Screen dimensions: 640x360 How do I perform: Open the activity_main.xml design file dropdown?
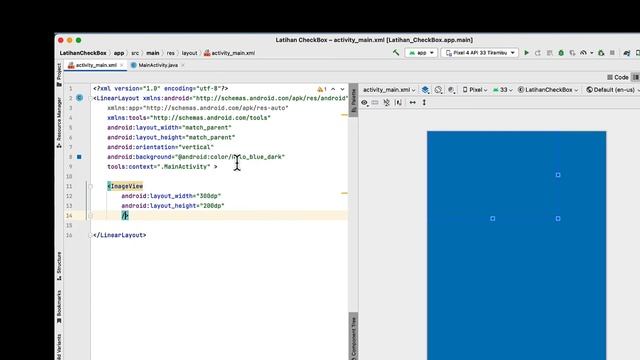coord(389,89)
